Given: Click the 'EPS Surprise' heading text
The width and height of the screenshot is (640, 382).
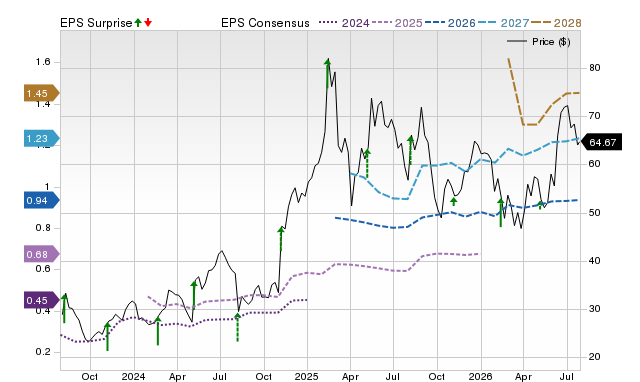Looking at the screenshot, I should coord(96,23).
